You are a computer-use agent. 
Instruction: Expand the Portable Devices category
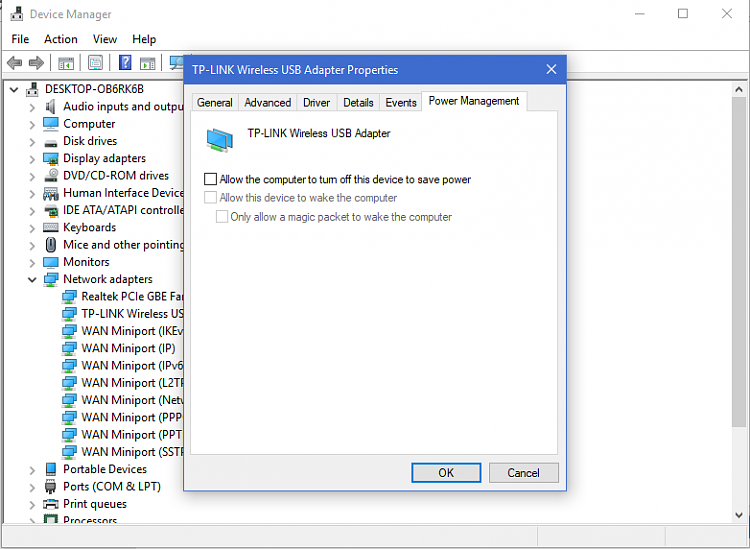(x=33, y=469)
